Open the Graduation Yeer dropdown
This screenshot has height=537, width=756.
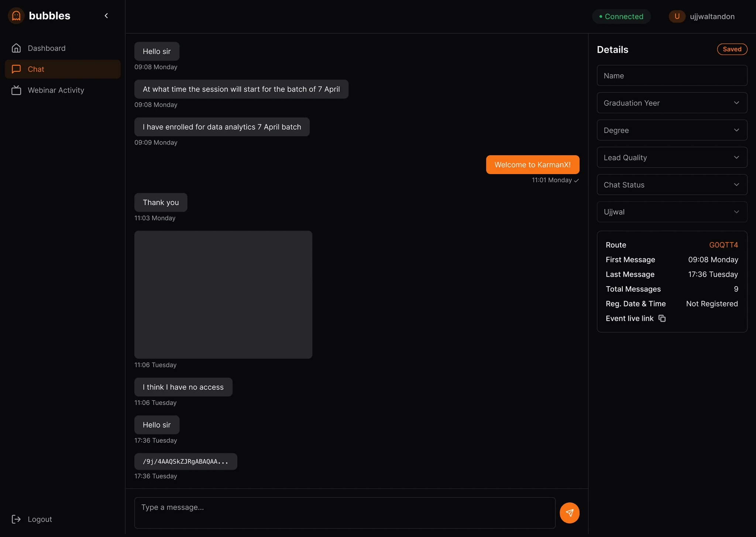click(672, 103)
